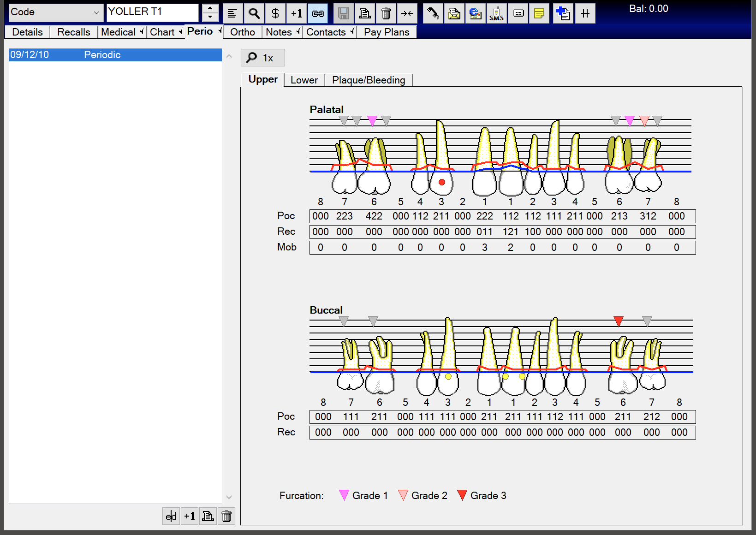
Task: Click the +1 icon in the top toolbar
Action: (x=297, y=13)
